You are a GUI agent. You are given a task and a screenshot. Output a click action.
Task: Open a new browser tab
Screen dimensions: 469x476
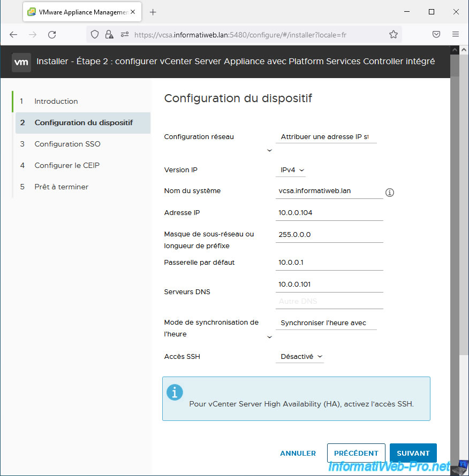(x=153, y=12)
